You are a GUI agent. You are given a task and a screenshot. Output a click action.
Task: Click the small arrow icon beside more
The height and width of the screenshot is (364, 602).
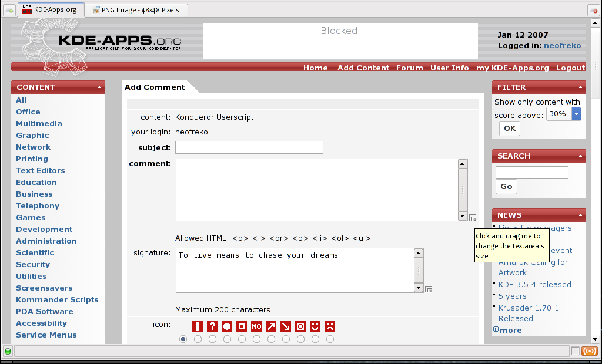(x=496, y=329)
